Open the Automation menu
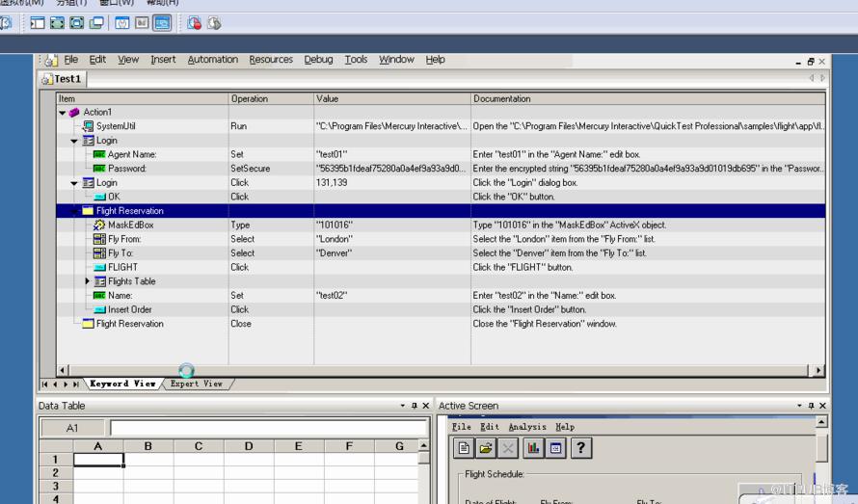Image resolution: width=858 pixels, height=504 pixels. click(x=213, y=59)
